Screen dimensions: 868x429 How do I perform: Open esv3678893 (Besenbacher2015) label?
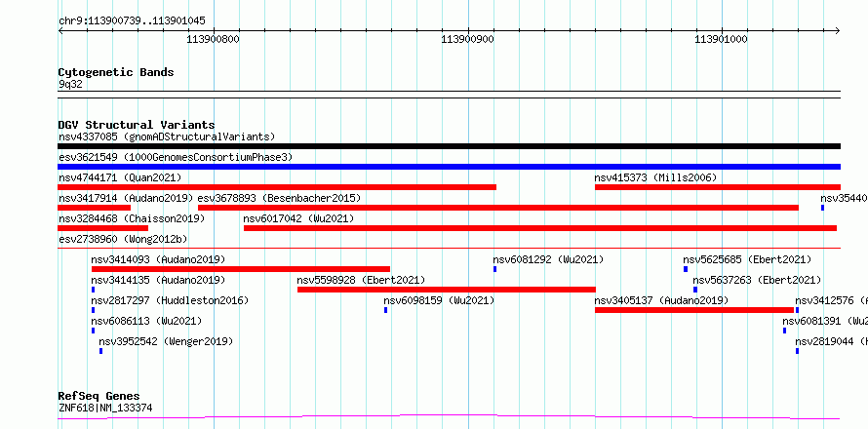click(279, 198)
